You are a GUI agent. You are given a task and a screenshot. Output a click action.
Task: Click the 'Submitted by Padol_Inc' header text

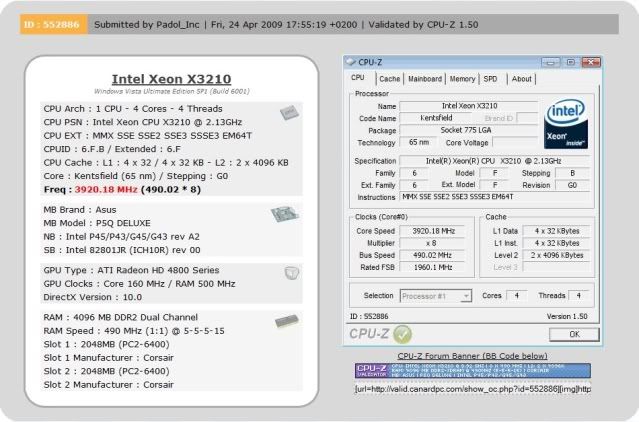point(147,25)
